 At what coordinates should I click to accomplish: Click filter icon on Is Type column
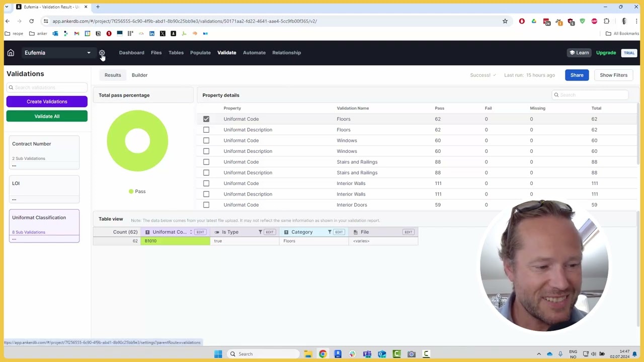tap(260, 232)
